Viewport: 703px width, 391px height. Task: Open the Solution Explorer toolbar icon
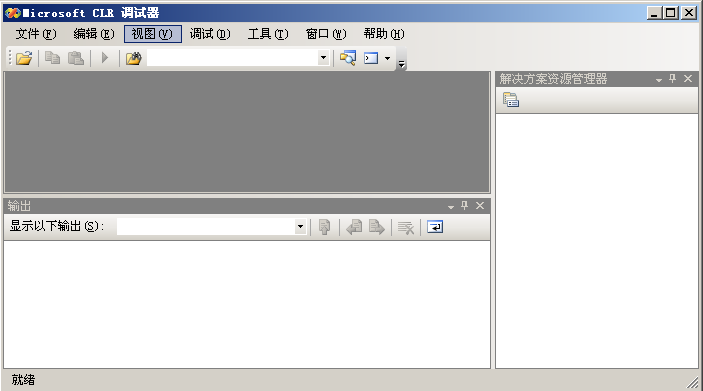tap(347, 58)
